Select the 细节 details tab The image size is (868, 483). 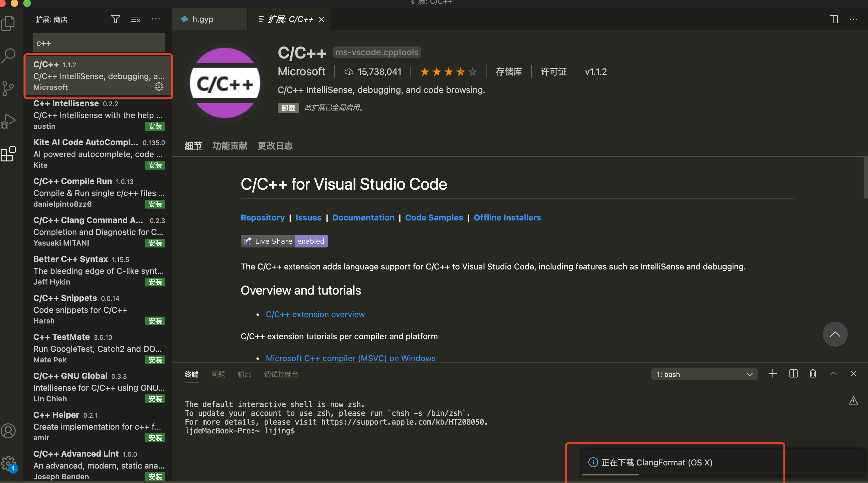point(193,146)
